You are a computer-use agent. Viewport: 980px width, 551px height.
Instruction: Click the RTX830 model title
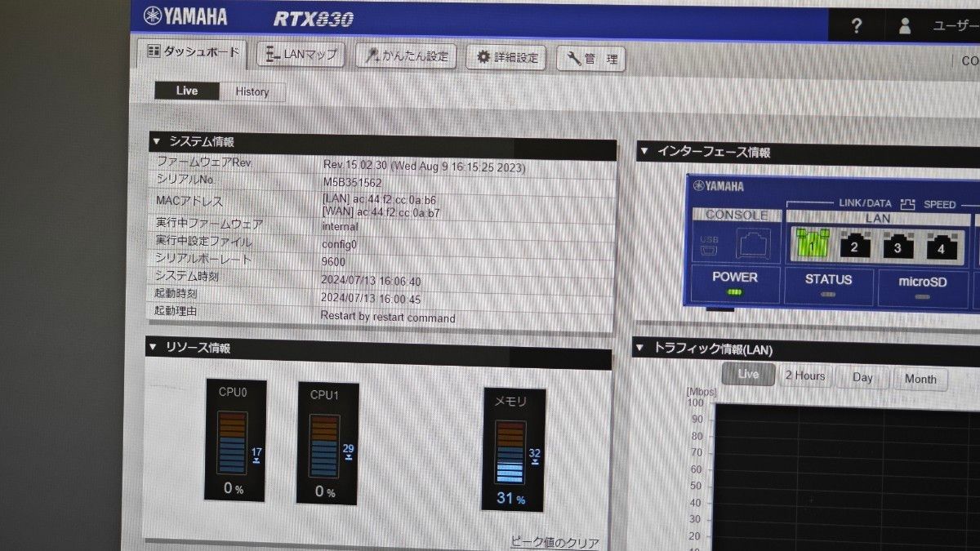[312, 18]
